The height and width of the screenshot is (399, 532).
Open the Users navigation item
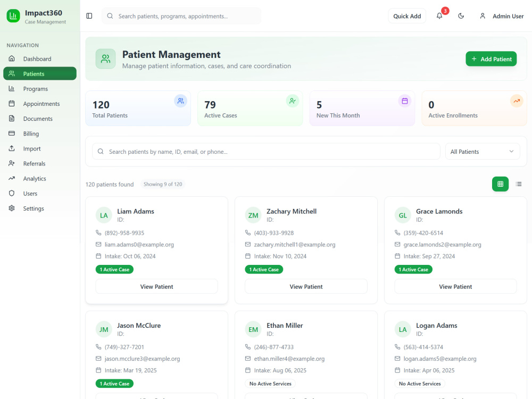tap(40, 193)
